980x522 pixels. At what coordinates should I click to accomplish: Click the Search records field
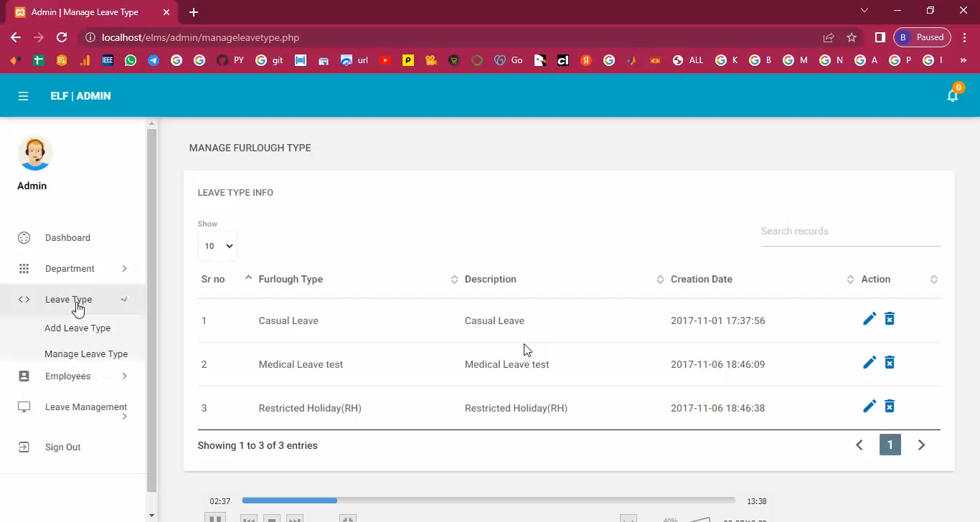pyautogui.click(x=849, y=232)
